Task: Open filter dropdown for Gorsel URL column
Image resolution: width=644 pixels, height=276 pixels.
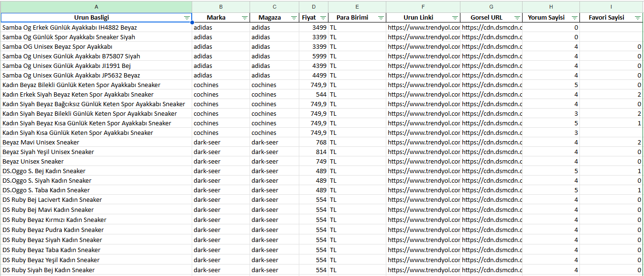Action: [x=517, y=18]
